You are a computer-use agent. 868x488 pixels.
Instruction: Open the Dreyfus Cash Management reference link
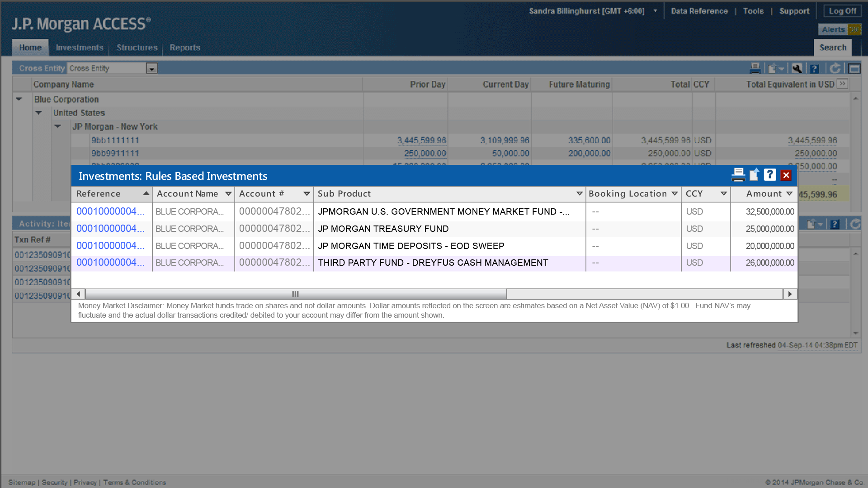(x=110, y=263)
